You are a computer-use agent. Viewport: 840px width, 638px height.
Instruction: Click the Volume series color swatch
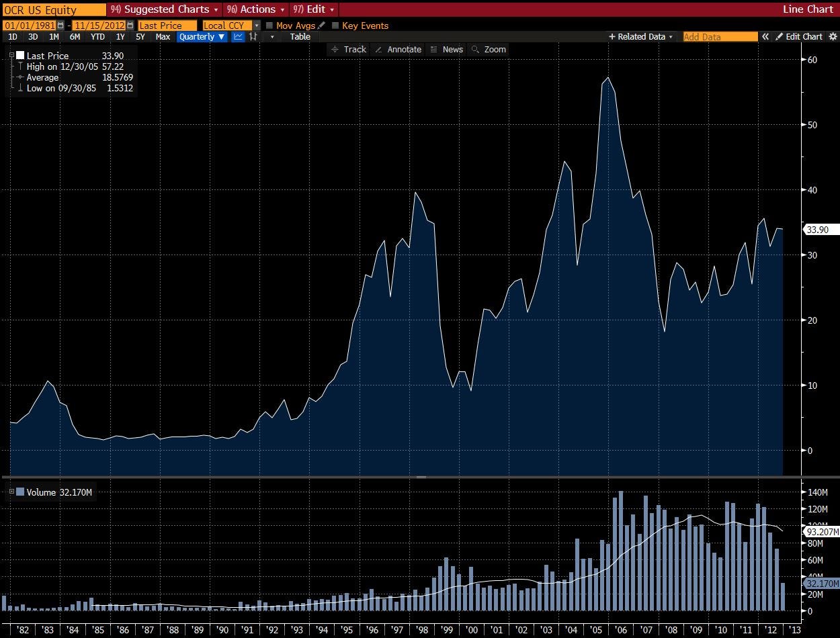[20, 492]
